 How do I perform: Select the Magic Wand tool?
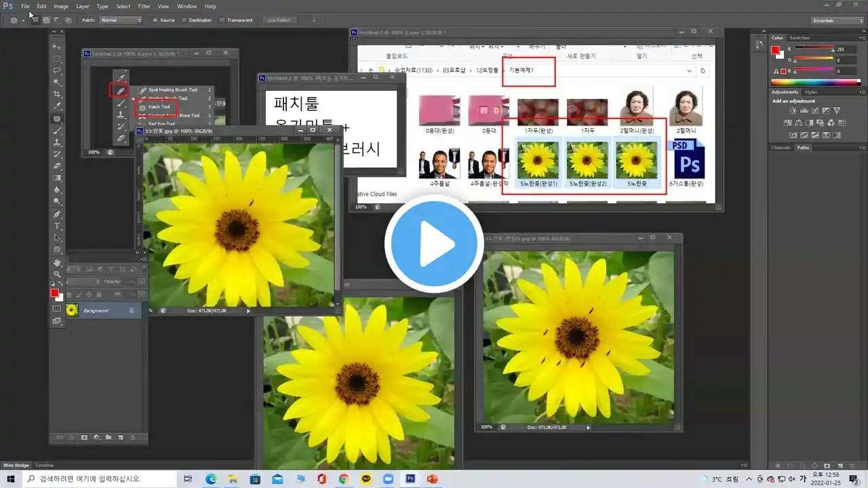pyautogui.click(x=58, y=82)
